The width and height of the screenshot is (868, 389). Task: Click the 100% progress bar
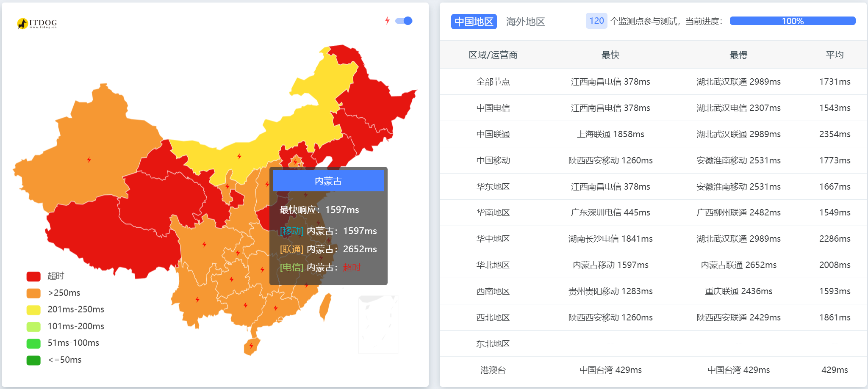tap(793, 21)
